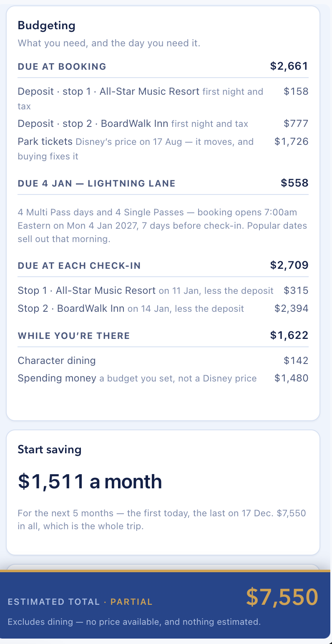Click the Budgeting heading
Screen dimensions: 332x644
click(46, 25)
